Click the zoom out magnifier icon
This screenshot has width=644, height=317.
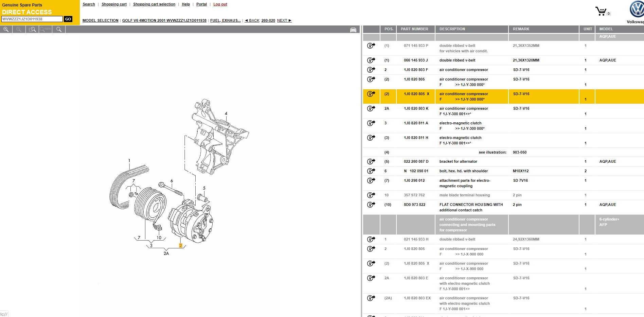(19, 30)
